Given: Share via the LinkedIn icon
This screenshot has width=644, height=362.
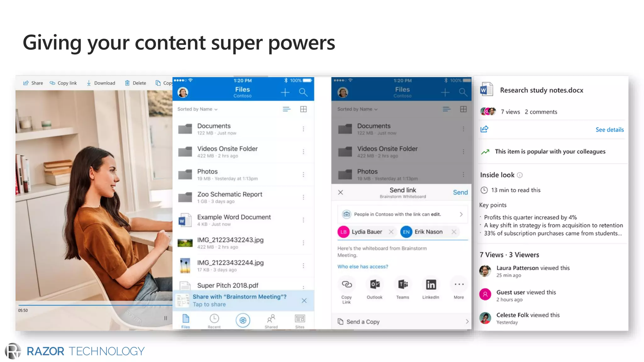Looking at the screenshot, I should (430, 285).
